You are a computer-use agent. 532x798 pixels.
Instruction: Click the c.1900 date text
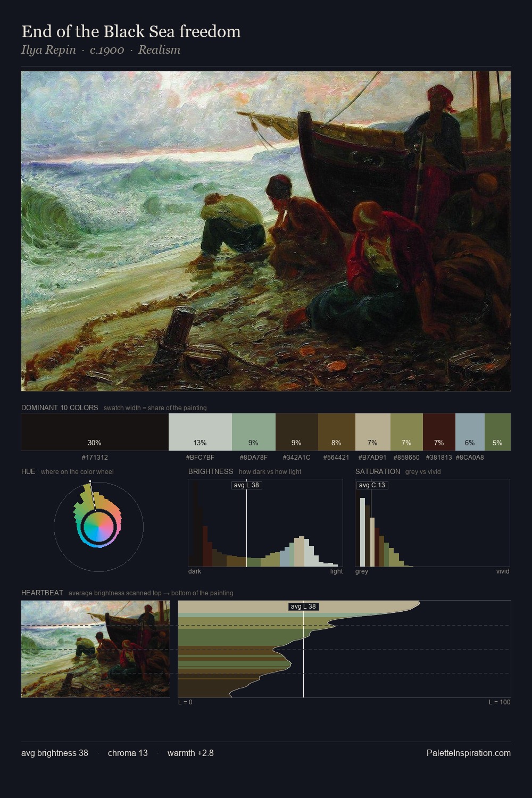point(107,50)
